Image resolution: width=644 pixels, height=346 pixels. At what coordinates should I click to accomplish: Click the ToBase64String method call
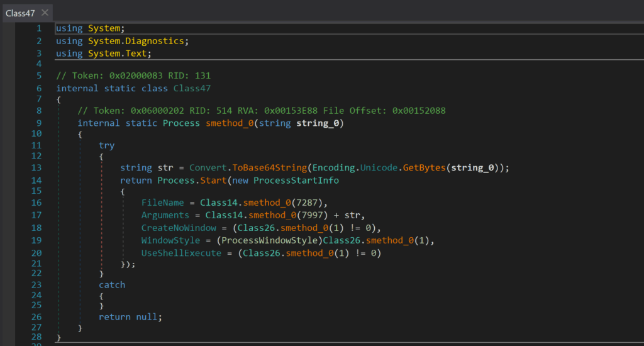(x=269, y=168)
